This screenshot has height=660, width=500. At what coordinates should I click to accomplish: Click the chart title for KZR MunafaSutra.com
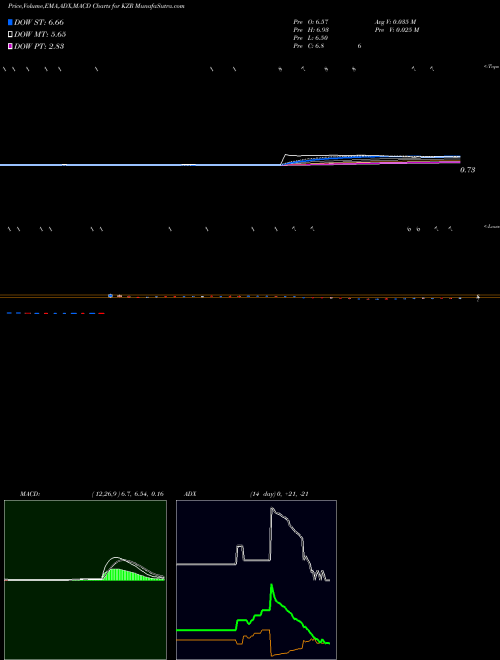point(96,6)
